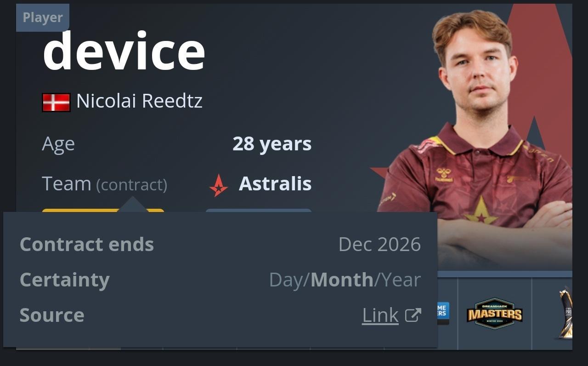Image resolution: width=588 pixels, height=366 pixels.
Task: Click the Certainty label in tooltip
Action: click(x=65, y=280)
